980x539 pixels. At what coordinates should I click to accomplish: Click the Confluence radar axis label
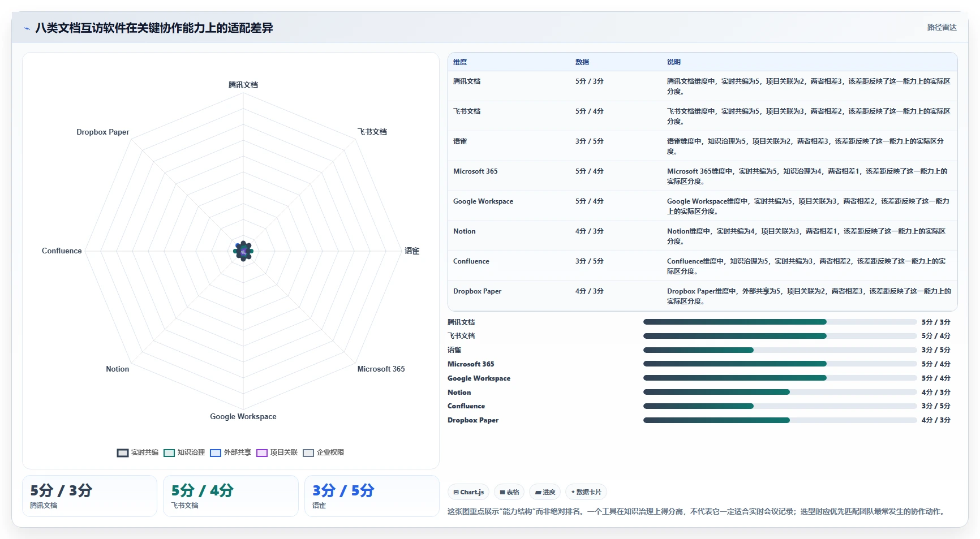62,251
